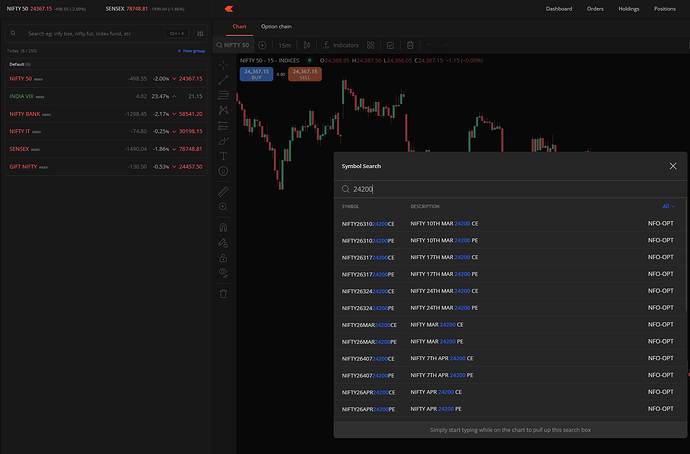Switch to the Option chain tab
This screenshot has width=690, height=454.
[x=275, y=26]
